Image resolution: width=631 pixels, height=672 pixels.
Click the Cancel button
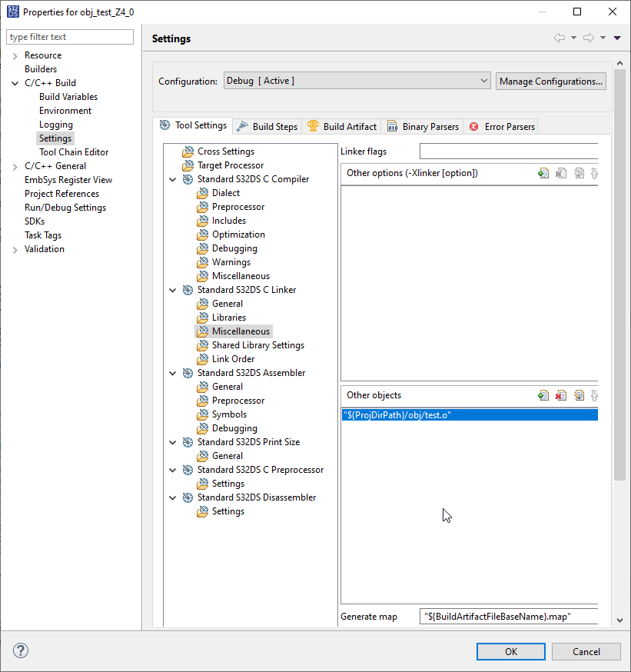coord(586,651)
